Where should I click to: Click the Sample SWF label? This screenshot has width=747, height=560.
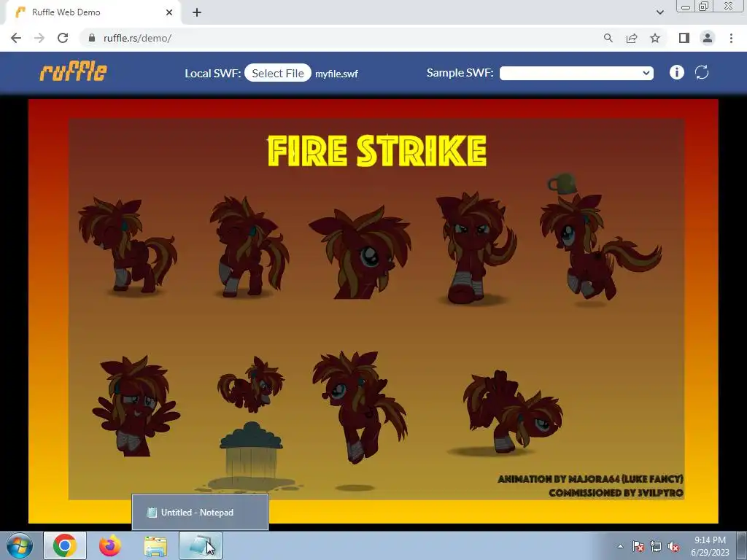pyautogui.click(x=460, y=72)
